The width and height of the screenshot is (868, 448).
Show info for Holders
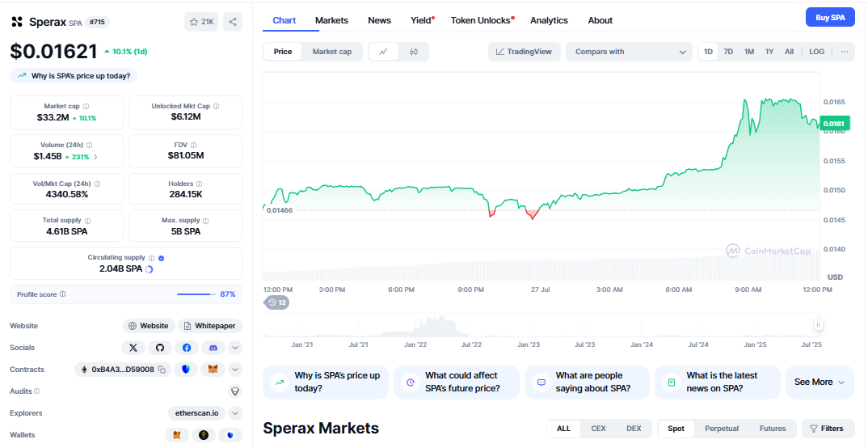click(x=200, y=184)
